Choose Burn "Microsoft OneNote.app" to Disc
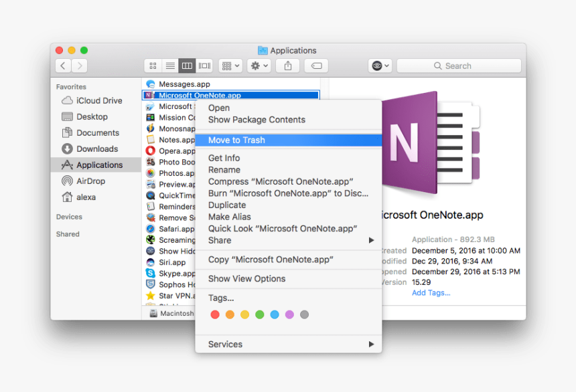Screen dimensions: 576x392 (x=289, y=193)
